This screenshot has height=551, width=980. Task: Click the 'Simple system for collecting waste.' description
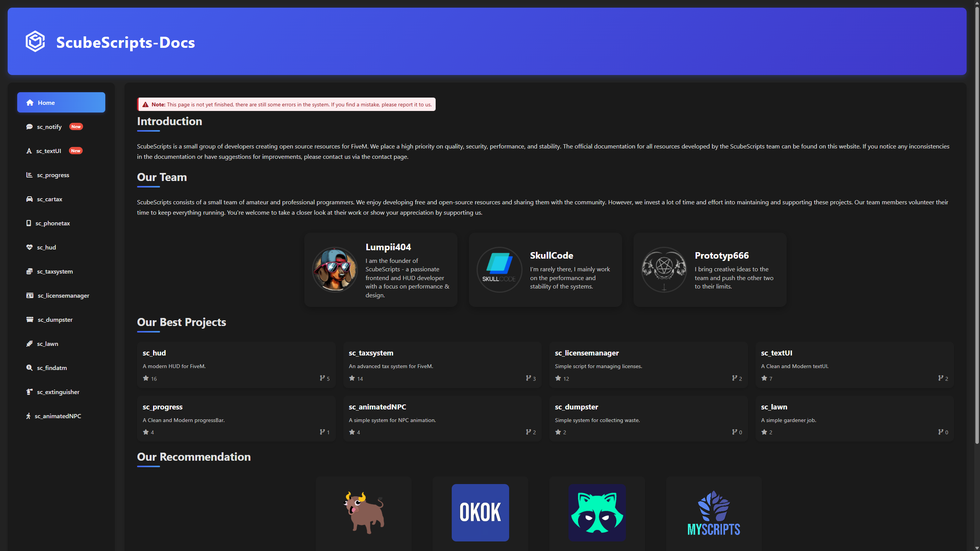click(597, 420)
